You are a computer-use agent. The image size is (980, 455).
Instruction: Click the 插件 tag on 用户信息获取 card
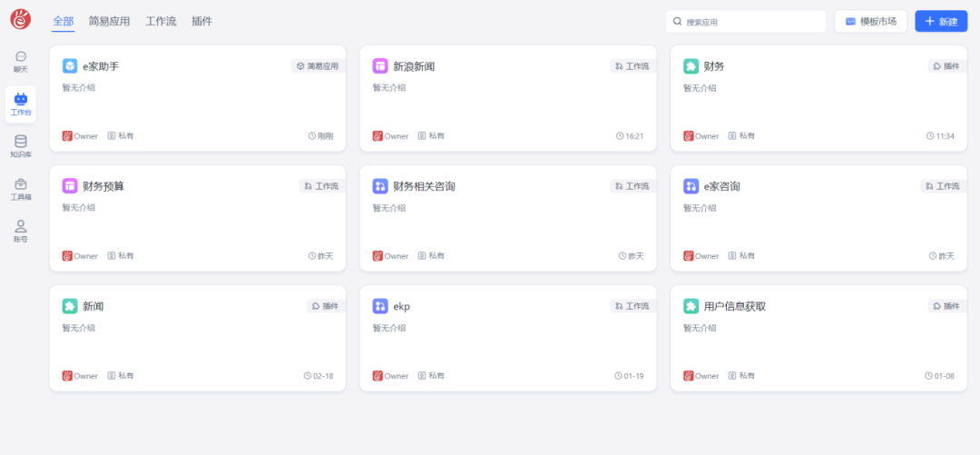point(947,306)
